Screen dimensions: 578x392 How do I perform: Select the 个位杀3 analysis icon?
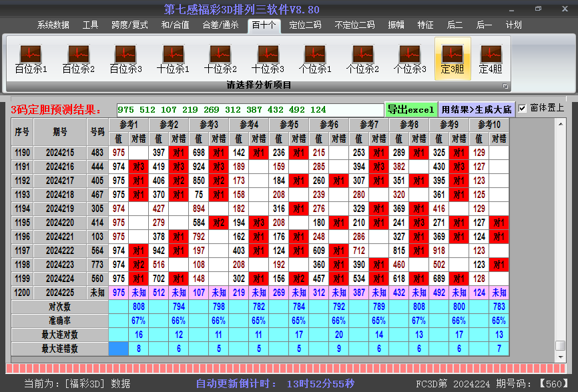coord(410,59)
